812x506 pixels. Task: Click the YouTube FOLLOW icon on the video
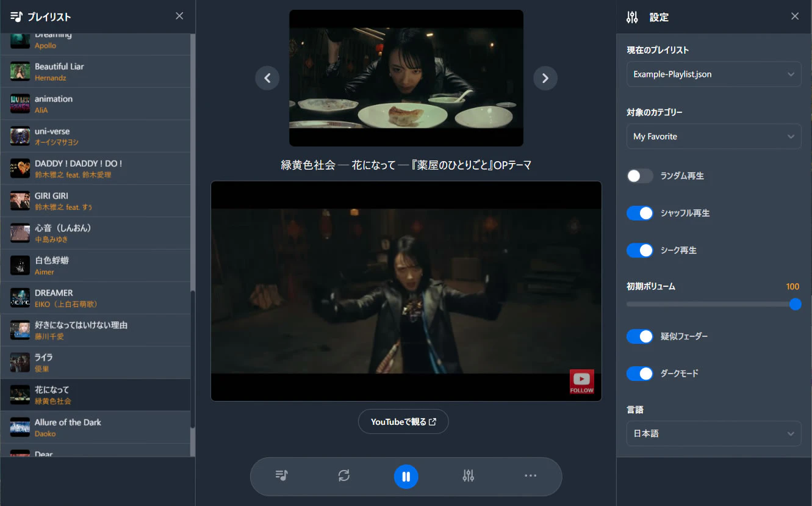point(581,381)
